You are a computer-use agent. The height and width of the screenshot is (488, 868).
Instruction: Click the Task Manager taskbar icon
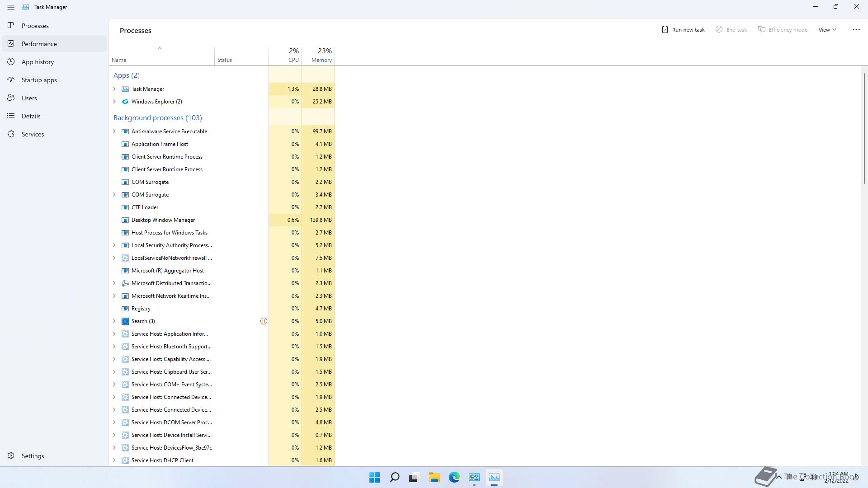[494, 478]
